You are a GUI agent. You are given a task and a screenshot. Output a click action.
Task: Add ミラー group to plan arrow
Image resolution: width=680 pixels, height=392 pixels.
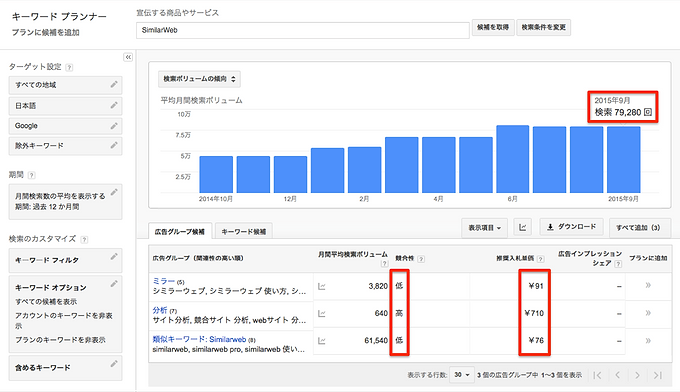click(x=648, y=285)
